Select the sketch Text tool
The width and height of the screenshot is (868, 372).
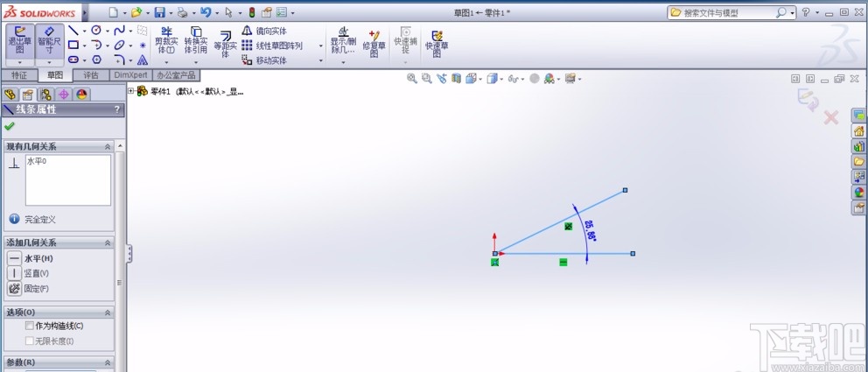click(x=143, y=60)
